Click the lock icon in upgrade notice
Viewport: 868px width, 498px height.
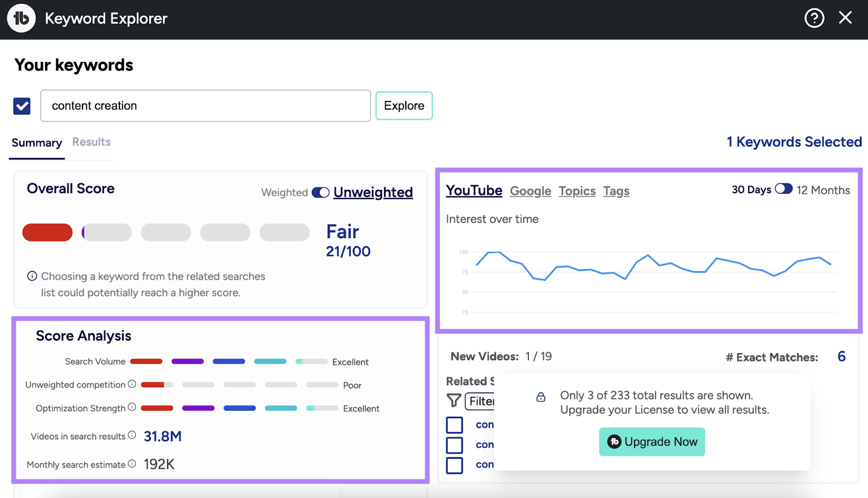point(541,397)
